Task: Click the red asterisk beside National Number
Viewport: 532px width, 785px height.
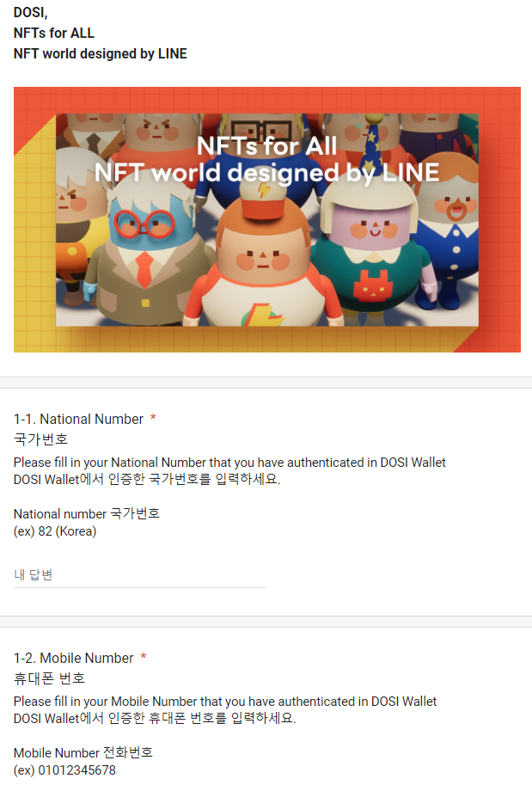Action: point(153,418)
